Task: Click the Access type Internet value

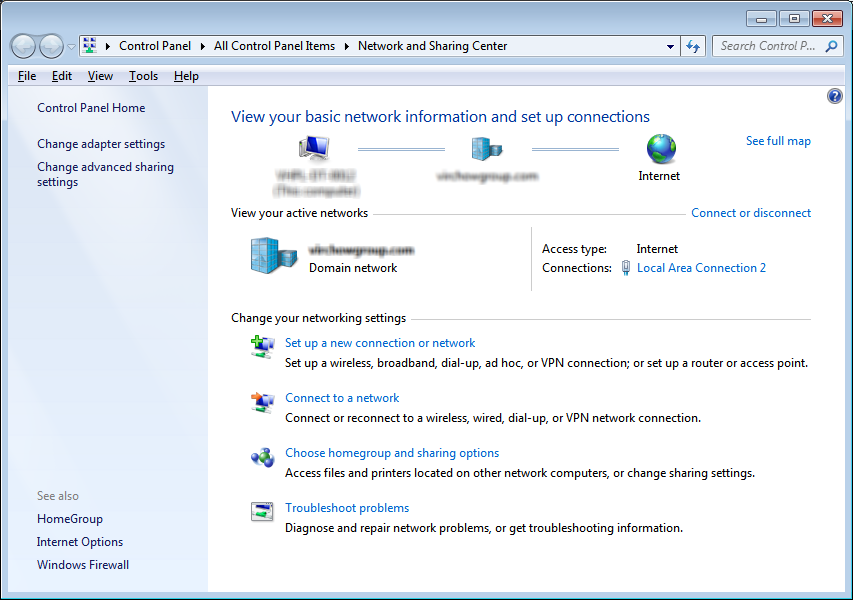Action: [657, 249]
